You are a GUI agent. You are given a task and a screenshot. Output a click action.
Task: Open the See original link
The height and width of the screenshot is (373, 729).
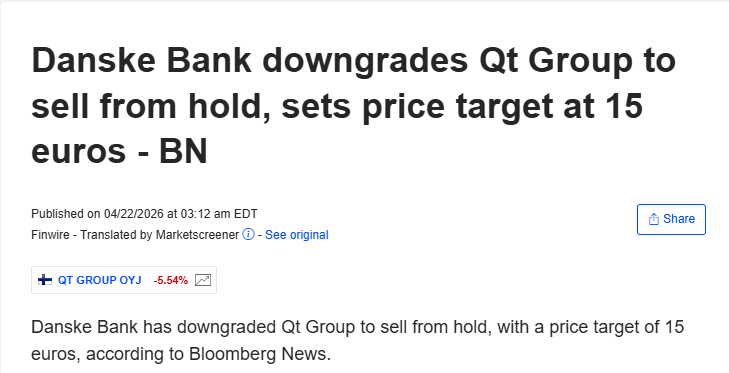pos(297,235)
